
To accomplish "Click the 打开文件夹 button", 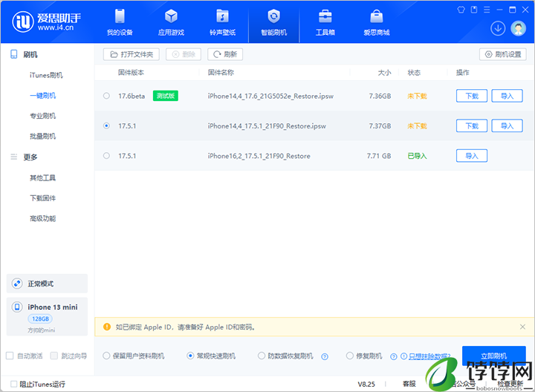I will pyautogui.click(x=132, y=54).
